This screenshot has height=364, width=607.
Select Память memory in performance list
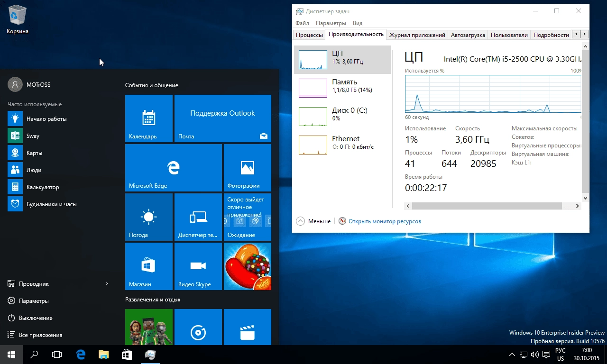pos(342,88)
